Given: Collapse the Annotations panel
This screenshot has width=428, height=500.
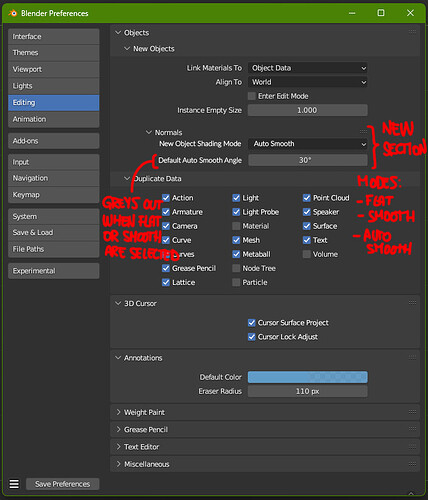Looking at the screenshot, I should 118,358.
